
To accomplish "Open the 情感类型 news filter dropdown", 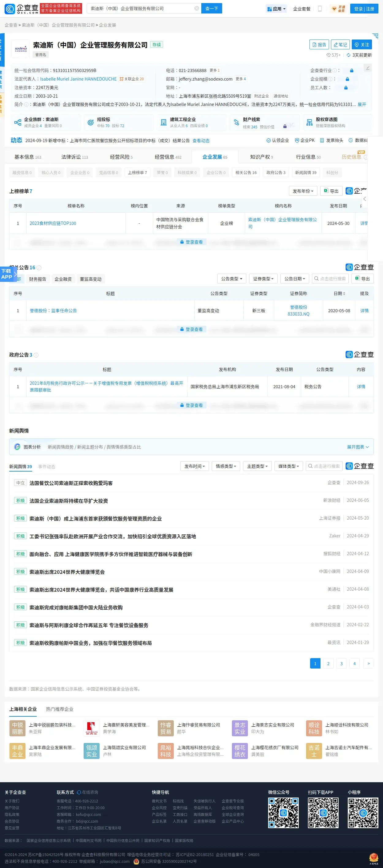I will click(x=226, y=466).
